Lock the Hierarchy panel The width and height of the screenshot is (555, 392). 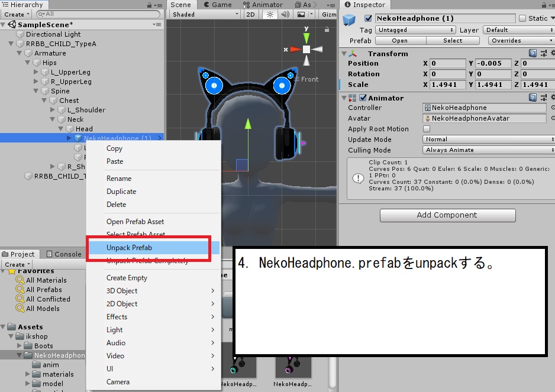click(149, 5)
